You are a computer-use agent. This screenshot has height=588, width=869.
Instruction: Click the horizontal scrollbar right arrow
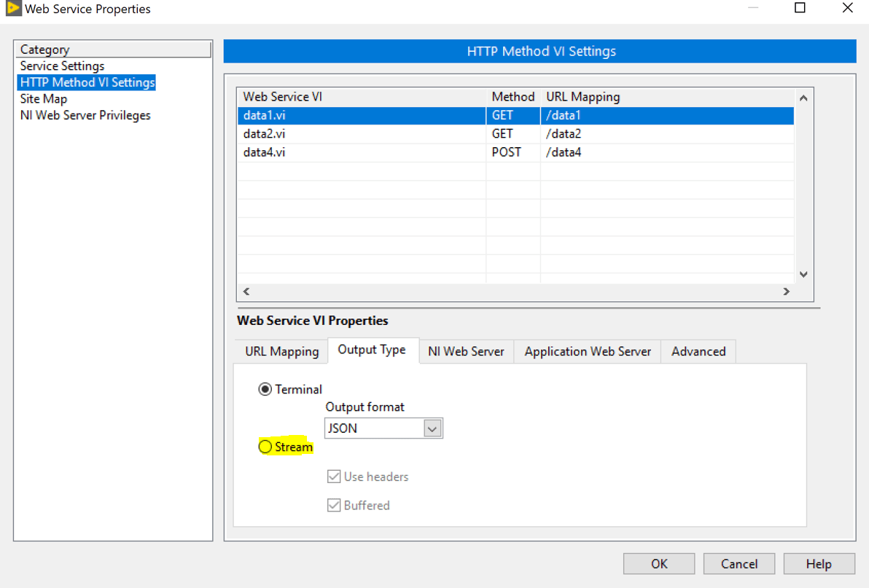786,291
